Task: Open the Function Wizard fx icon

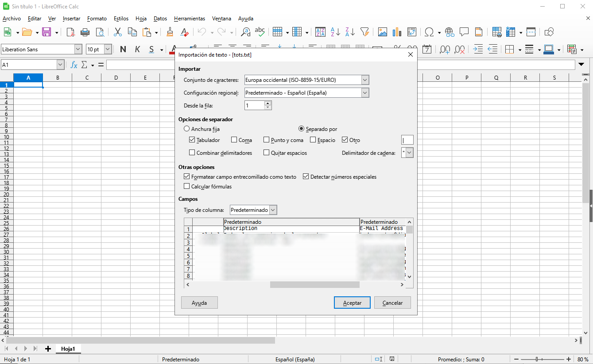Action: pos(74,65)
